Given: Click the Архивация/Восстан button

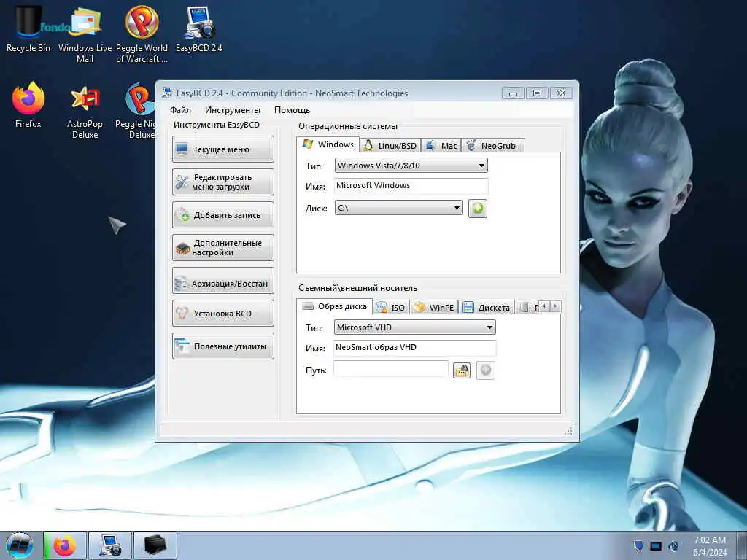Looking at the screenshot, I should [x=223, y=281].
